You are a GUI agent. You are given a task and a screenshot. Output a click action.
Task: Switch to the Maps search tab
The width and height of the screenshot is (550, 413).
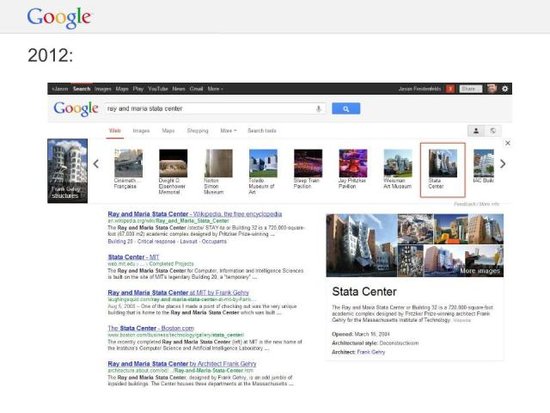click(x=168, y=131)
